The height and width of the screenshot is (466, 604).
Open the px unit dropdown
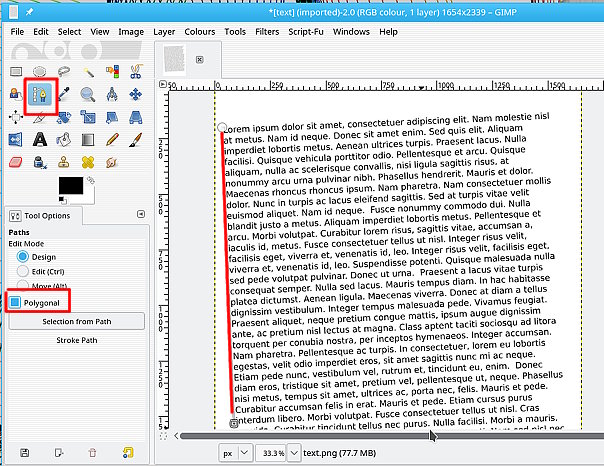(x=236, y=453)
